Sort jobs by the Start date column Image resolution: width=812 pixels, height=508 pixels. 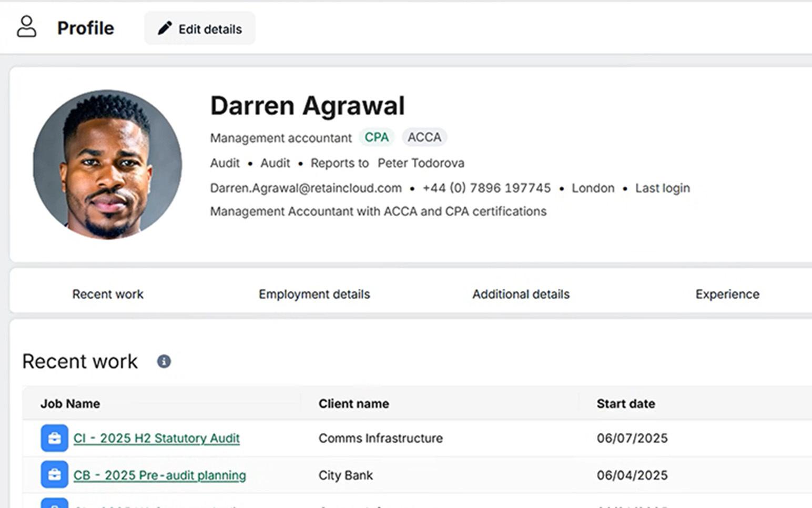pyautogui.click(x=625, y=403)
